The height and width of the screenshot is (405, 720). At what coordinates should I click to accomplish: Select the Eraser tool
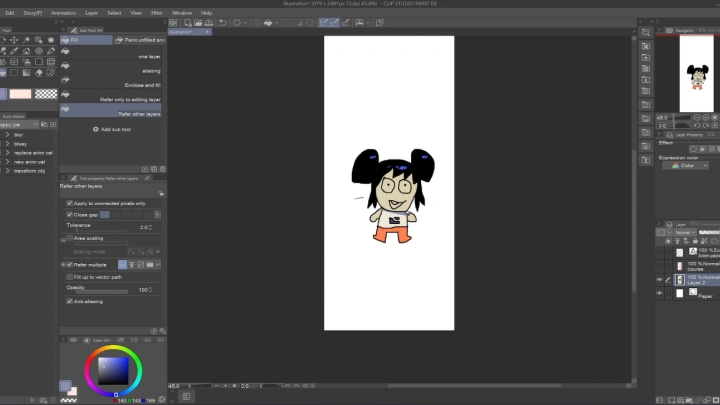[39, 73]
